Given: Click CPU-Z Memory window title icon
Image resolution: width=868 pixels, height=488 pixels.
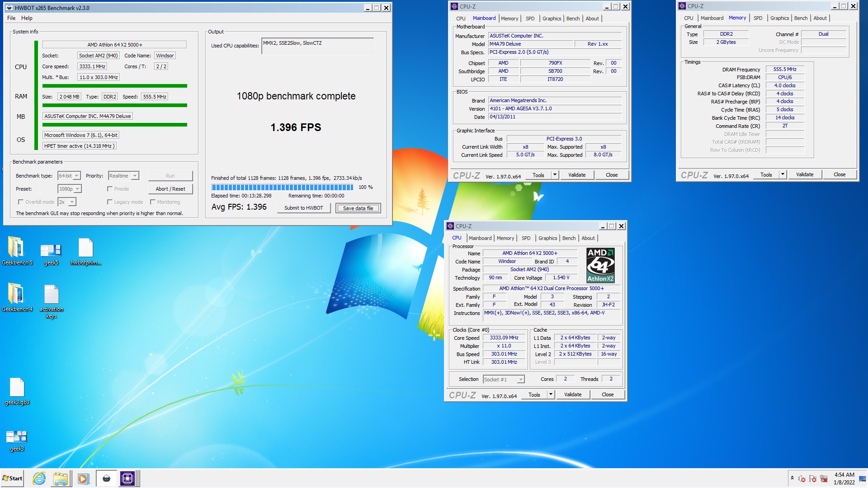Looking at the screenshot, I should coord(682,6).
